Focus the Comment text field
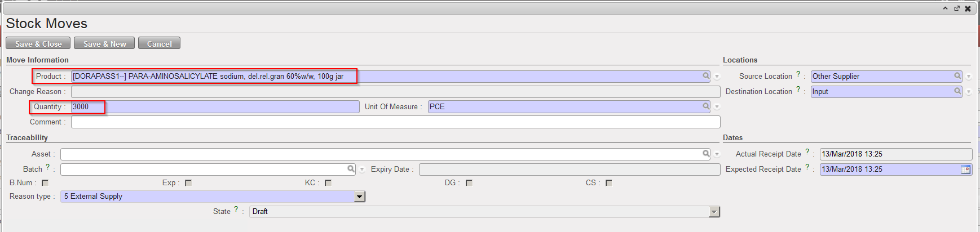Viewport: 980px width, 232px height. coord(395,122)
